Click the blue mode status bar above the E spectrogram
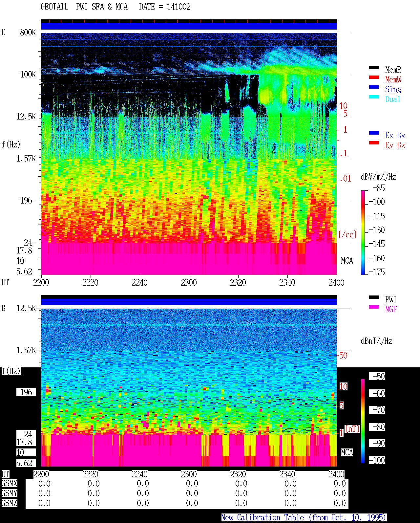 tap(189, 26)
